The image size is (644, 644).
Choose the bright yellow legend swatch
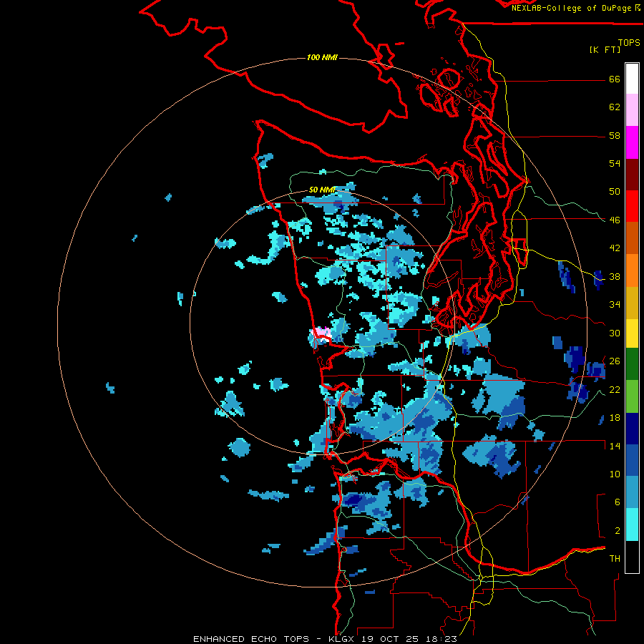pyautogui.click(x=632, y=333)
